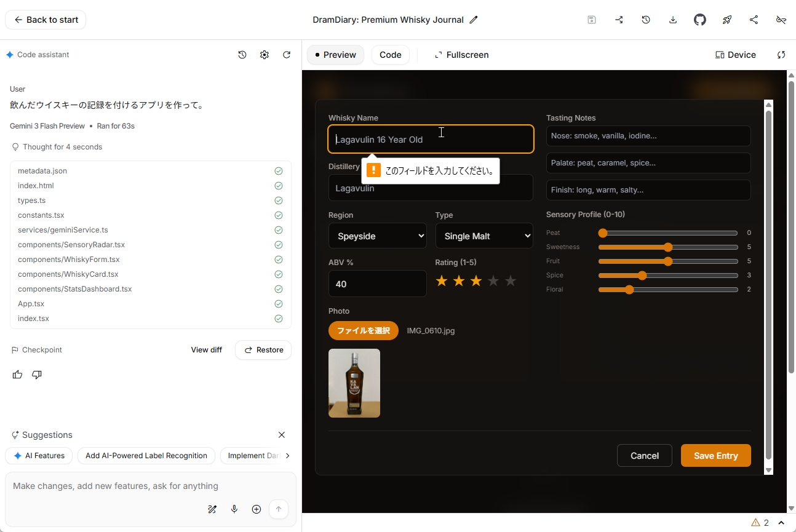This screenshot has width=796, height=532.
Task: Adjust the Spice slider
Action: tap(668, 276)
